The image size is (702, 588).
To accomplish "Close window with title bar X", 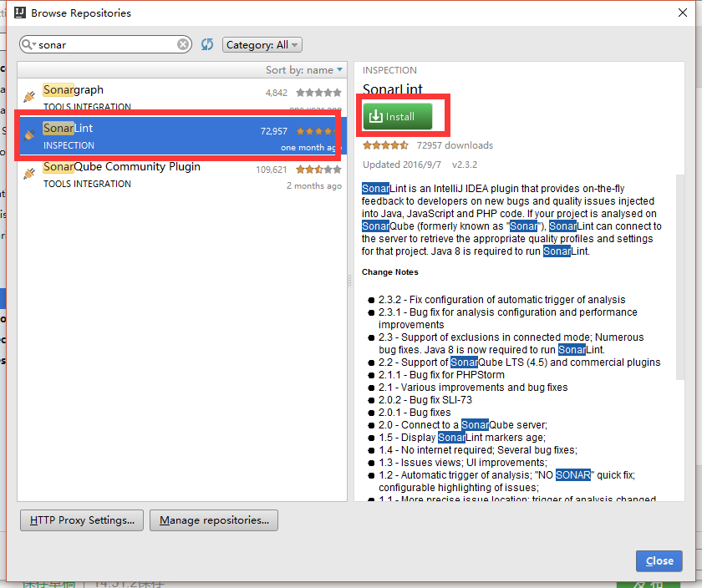I will tap(682, 13).
